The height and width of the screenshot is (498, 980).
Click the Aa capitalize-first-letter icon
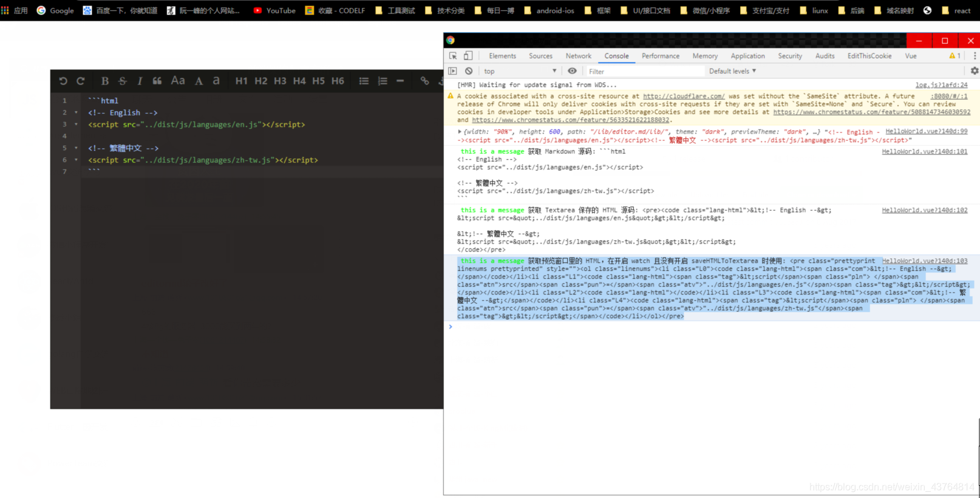[x=178, y=81]
